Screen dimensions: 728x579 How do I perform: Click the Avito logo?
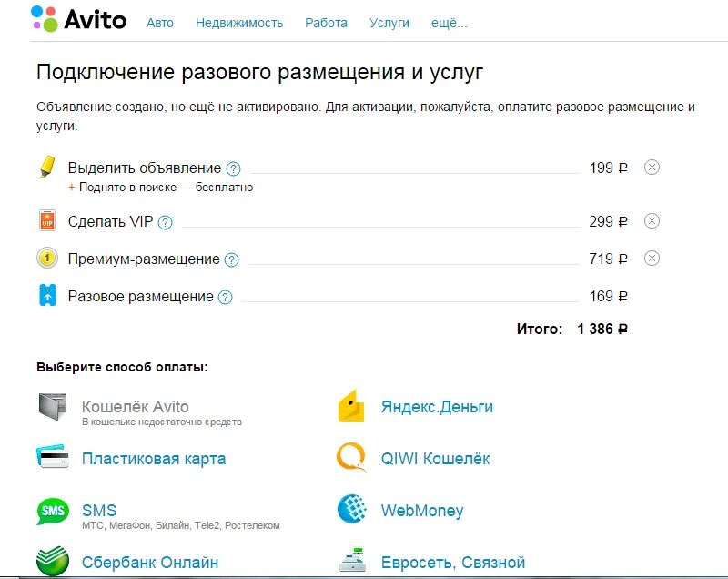click(x=78, y=19)
